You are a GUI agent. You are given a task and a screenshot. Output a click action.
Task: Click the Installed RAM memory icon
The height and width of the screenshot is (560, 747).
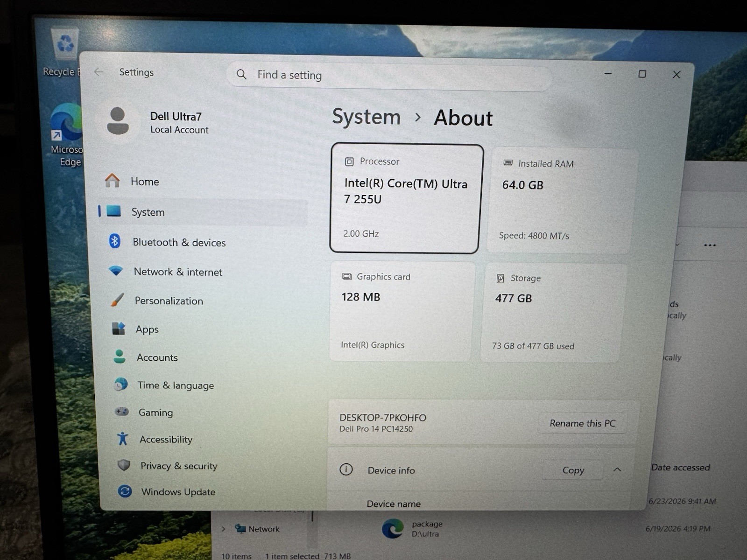tap(508, 163)
